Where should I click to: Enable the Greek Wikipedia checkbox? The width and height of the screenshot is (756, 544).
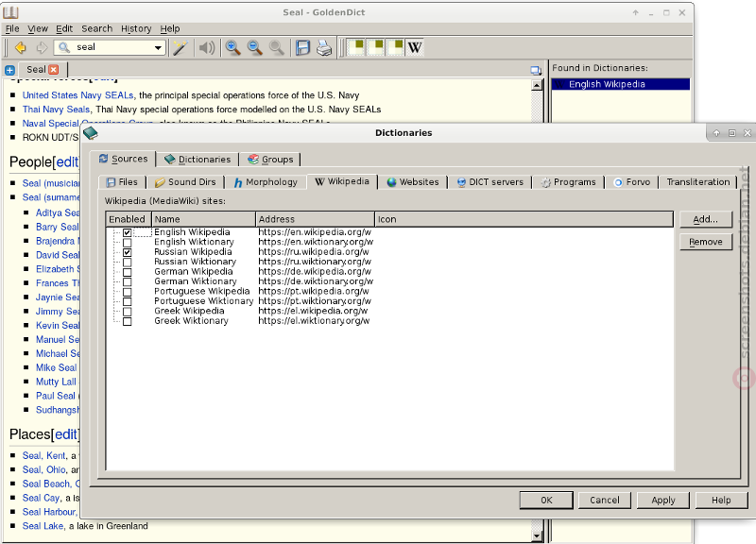(128, 312)
